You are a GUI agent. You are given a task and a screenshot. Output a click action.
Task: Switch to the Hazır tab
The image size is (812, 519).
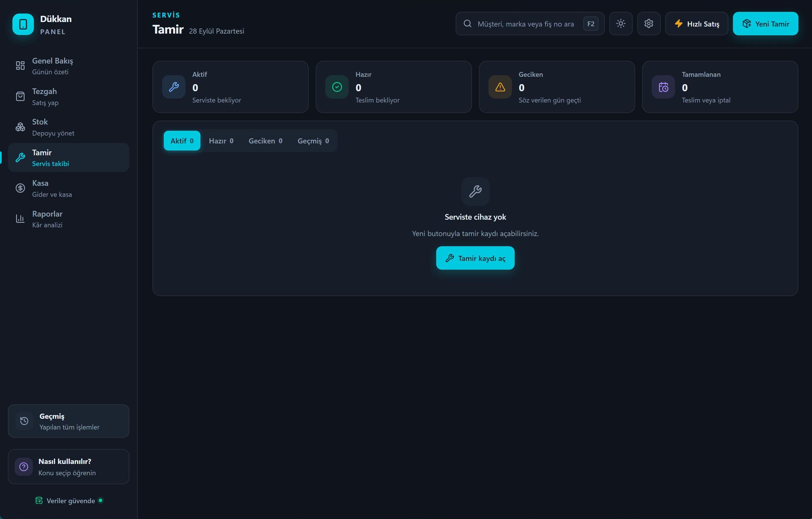tap(221, 141)
